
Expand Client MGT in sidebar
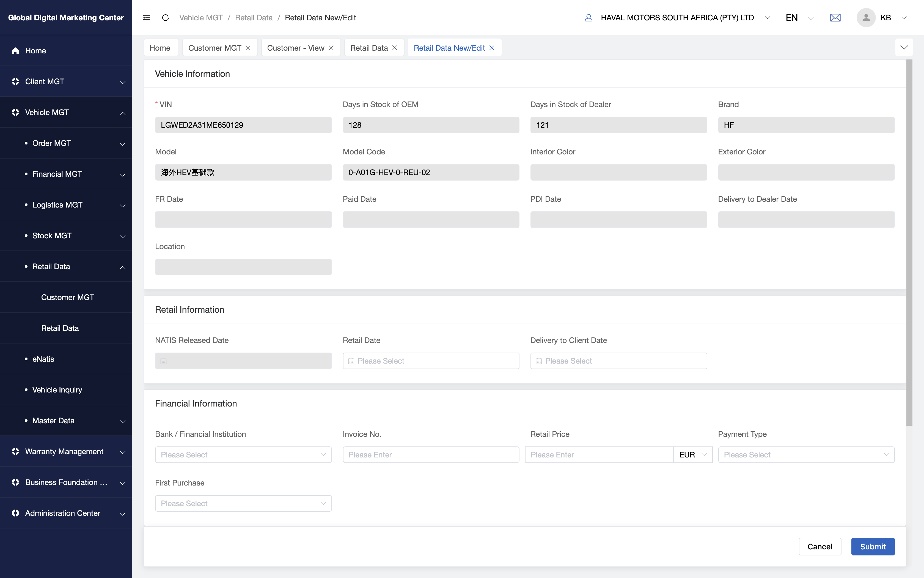point(123,82)
